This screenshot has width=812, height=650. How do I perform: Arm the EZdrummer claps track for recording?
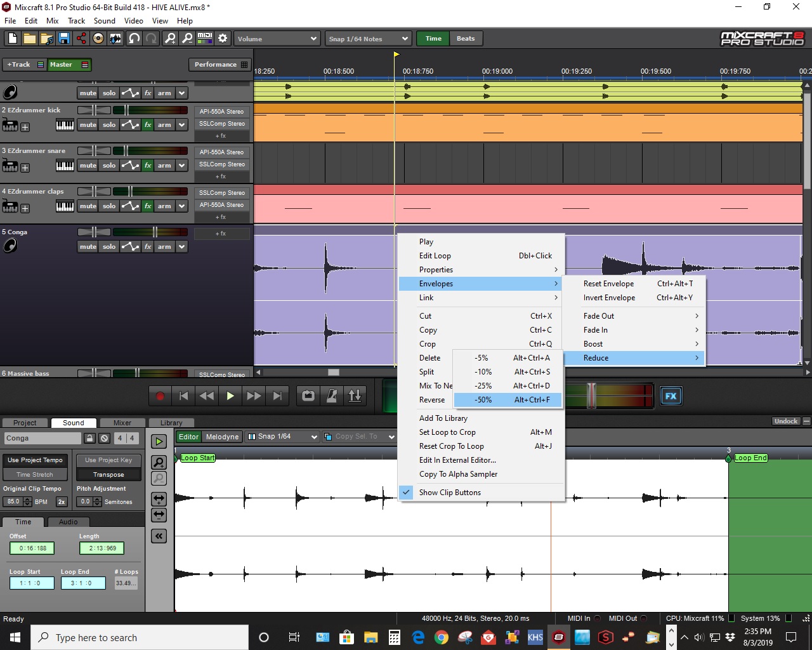[x=164, y=206]
